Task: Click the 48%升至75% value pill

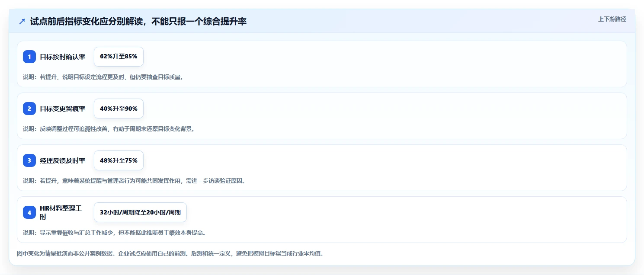Action: pyautogui.click(x=119, y=160)
